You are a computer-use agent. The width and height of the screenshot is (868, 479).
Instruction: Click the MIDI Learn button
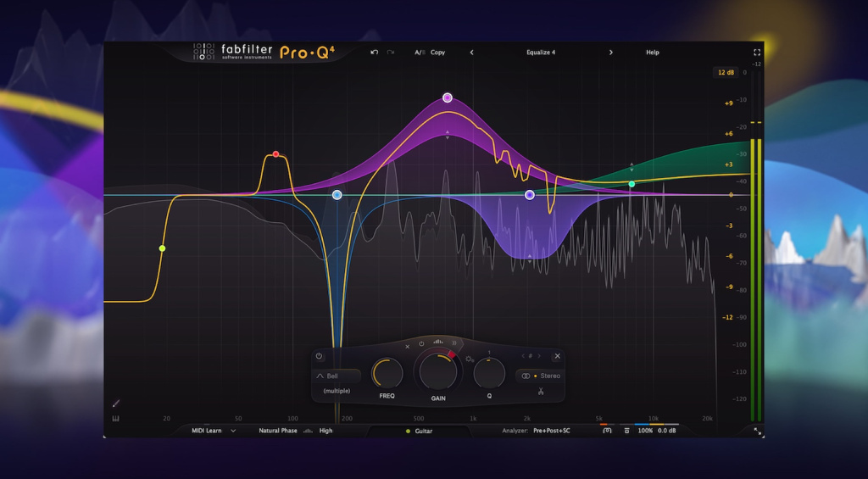[x=207, y=431]
